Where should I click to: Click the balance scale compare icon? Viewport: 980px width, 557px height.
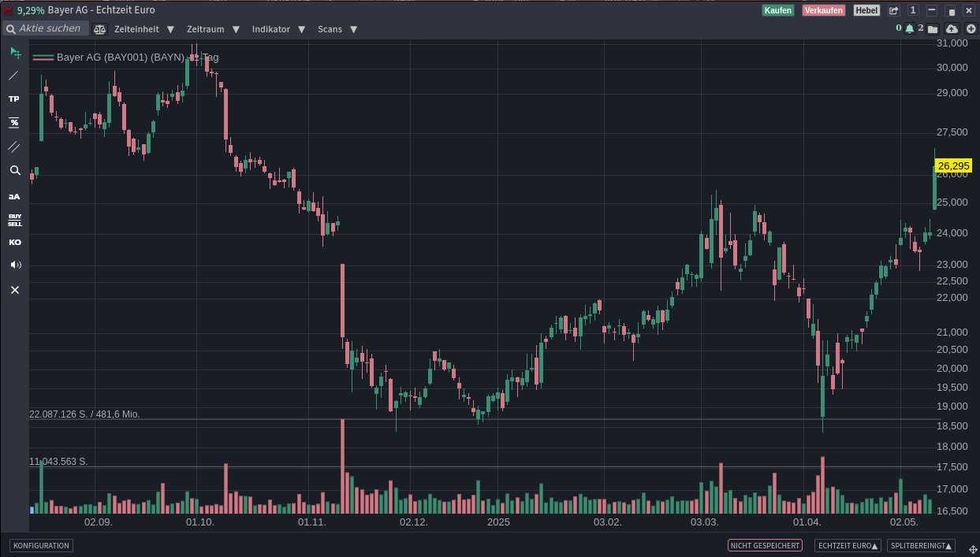point(99,29)
